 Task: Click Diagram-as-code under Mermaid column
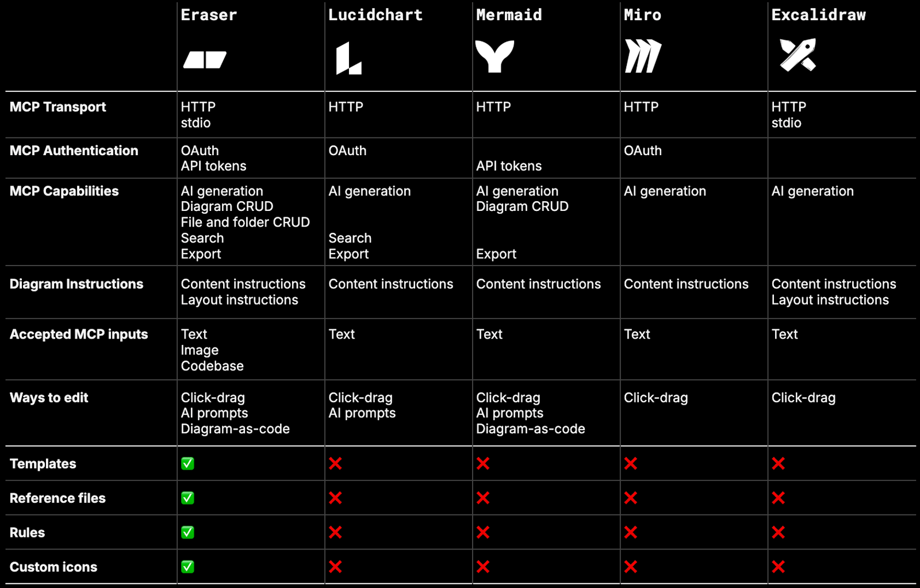click(530, 429)
